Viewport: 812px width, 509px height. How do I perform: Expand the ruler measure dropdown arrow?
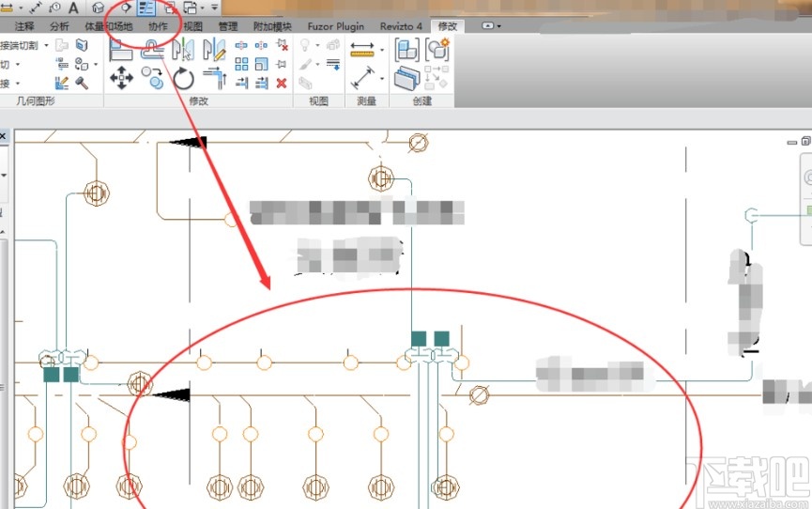[x=382, y=51]
